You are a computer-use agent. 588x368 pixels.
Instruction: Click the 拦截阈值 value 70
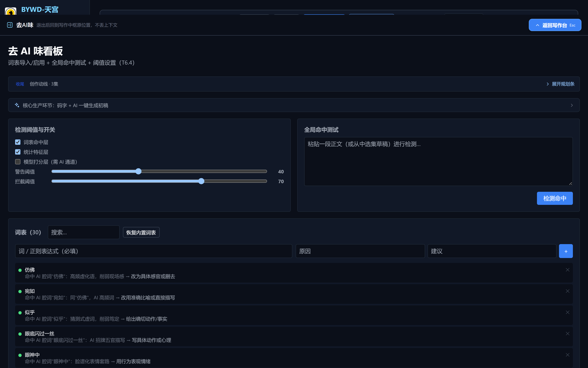(281, 181)
